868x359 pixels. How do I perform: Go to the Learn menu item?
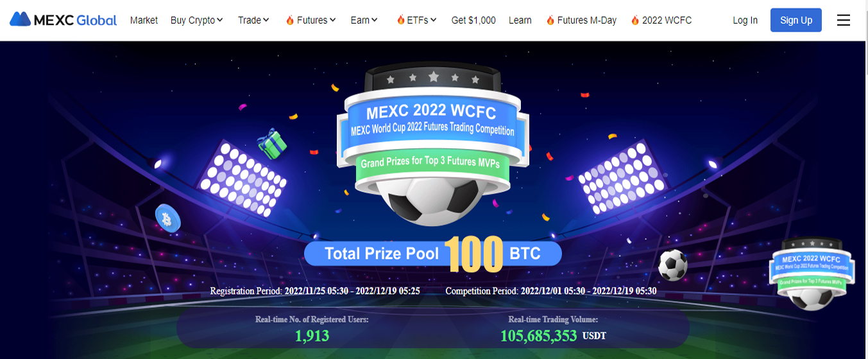pos(520,21)
